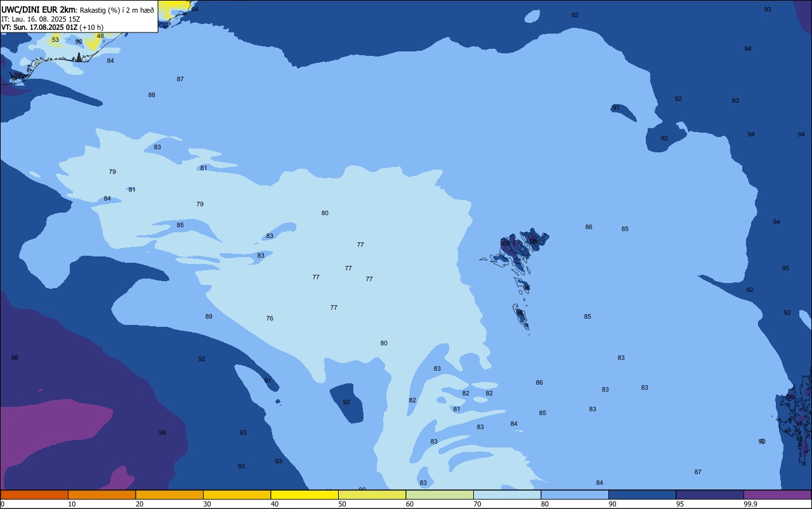Screen dimensions: 812x509
Task: Click the 10–20 orange legend swatch
Action: (101, 494)
